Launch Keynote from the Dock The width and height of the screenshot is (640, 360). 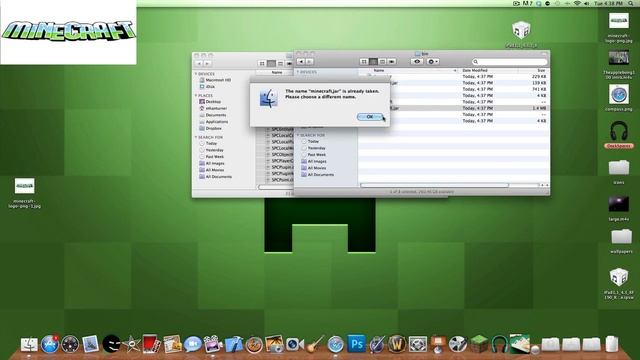[438, 344]
